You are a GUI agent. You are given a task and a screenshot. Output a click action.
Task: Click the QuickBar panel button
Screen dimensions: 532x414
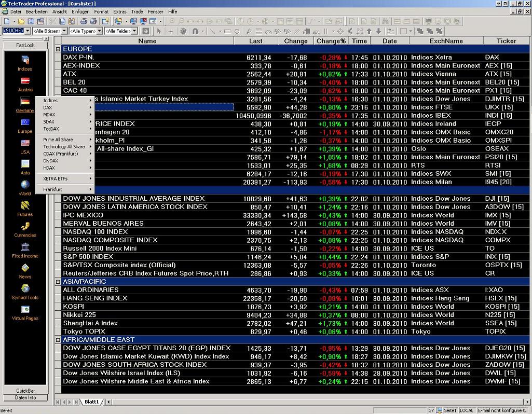pos(25,391)
